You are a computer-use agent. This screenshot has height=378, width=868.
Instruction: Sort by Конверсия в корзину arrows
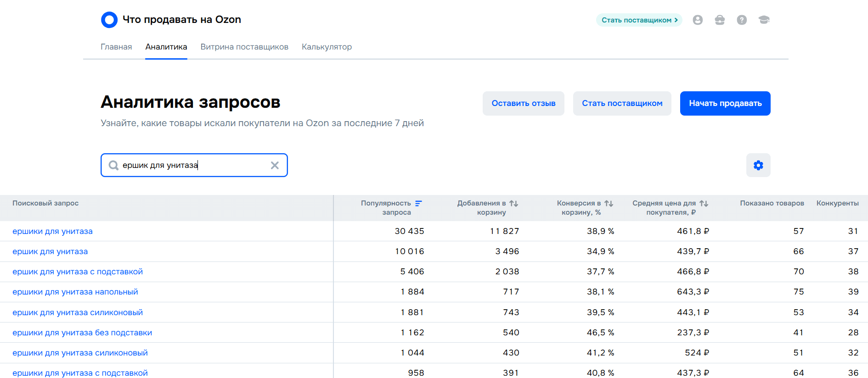(609, 203)
